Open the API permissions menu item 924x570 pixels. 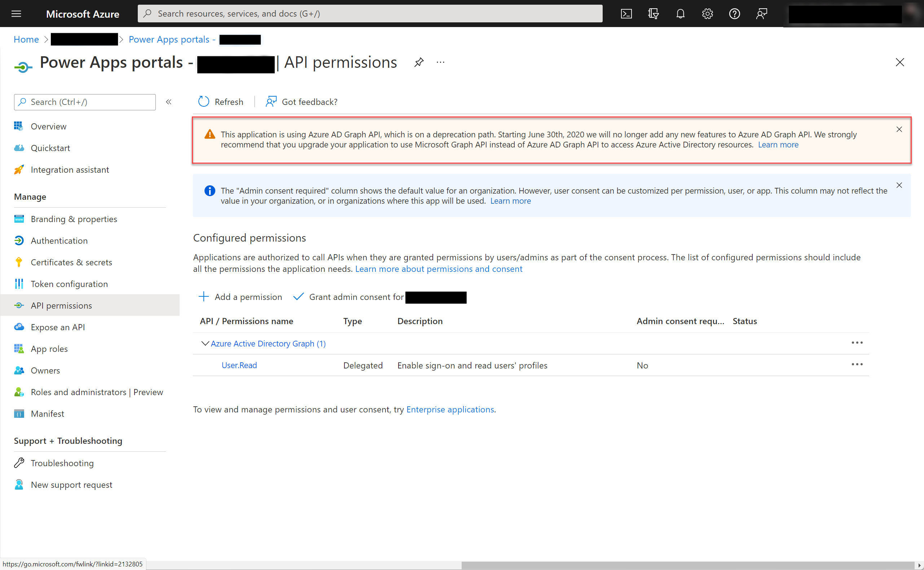(61, 305)
